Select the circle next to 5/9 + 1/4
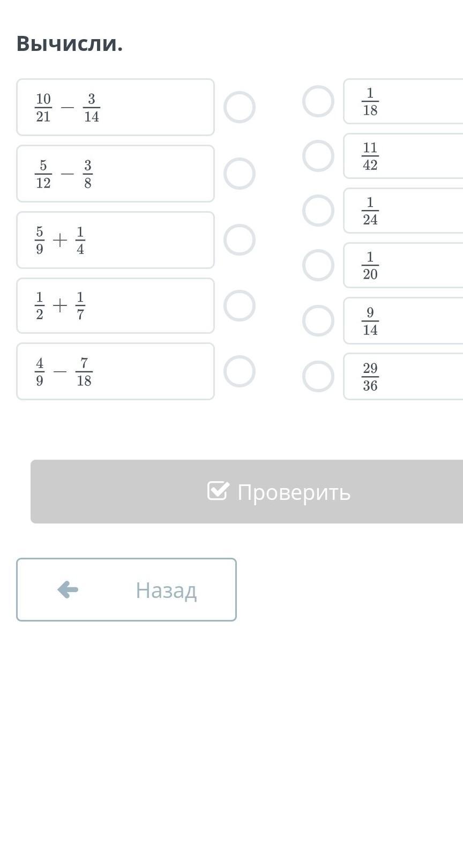The image size is (463, 868). (239, 240)
